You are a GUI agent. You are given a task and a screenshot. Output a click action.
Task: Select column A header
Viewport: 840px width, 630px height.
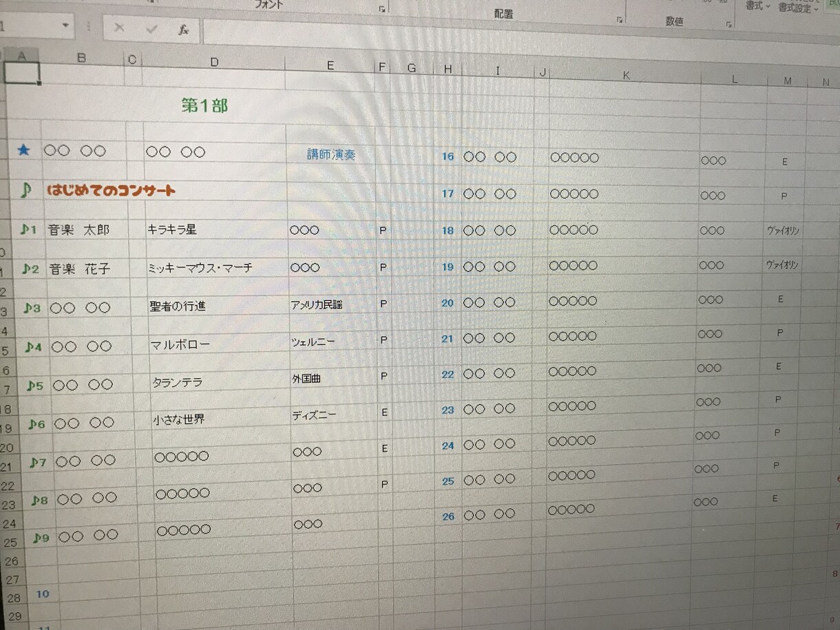[22, 57]
